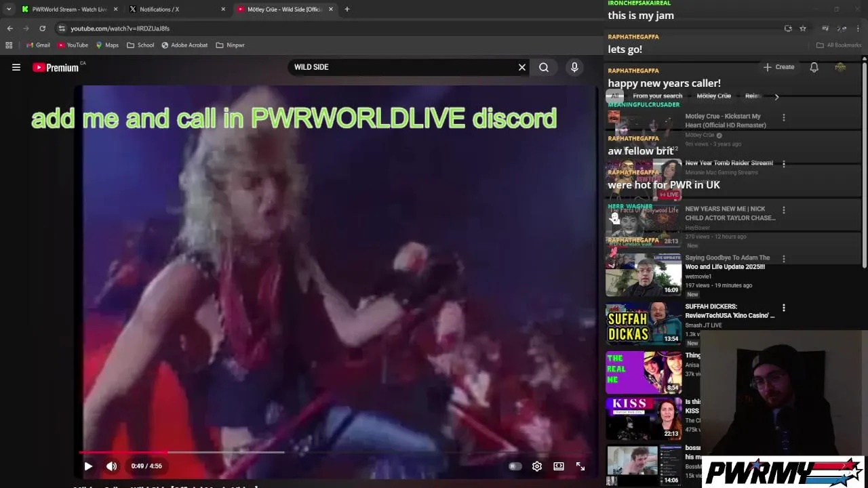Toggle the autoplay switch

(x=515, y=466)
